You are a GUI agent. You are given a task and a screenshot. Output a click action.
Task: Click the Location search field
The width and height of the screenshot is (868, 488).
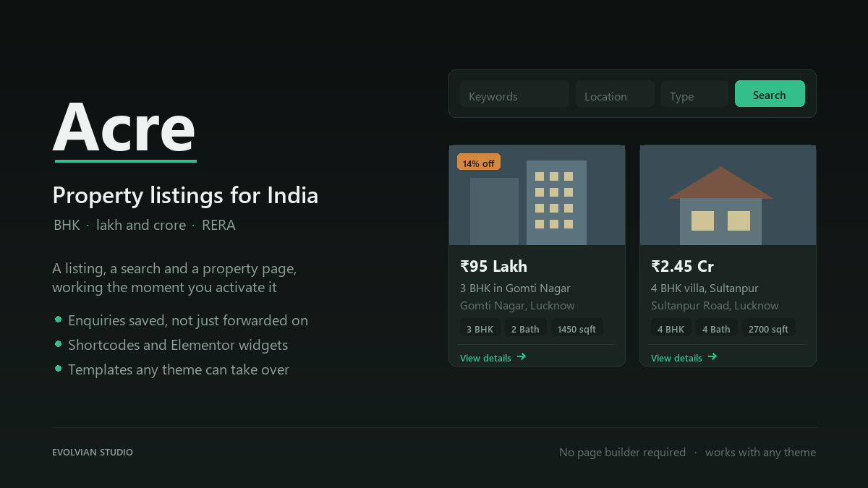tap(615, 94)
